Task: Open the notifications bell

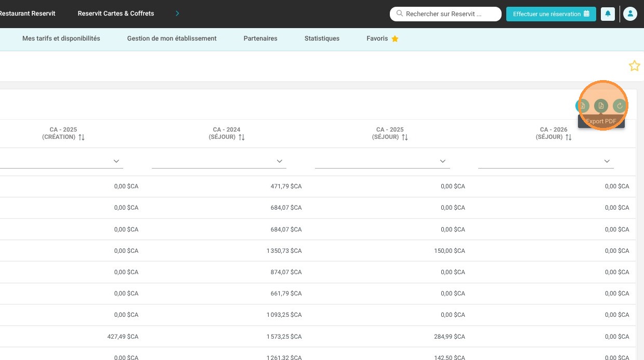Action: coord(608,14)
